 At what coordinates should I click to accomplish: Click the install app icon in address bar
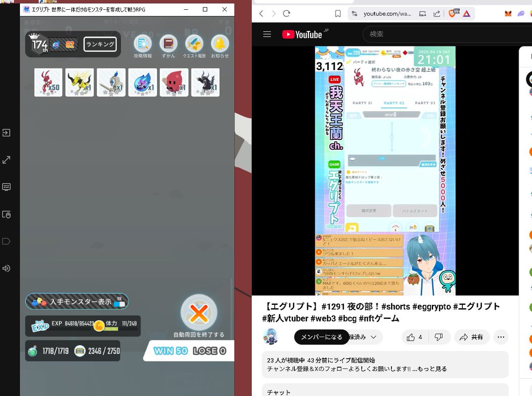(422, 14)
